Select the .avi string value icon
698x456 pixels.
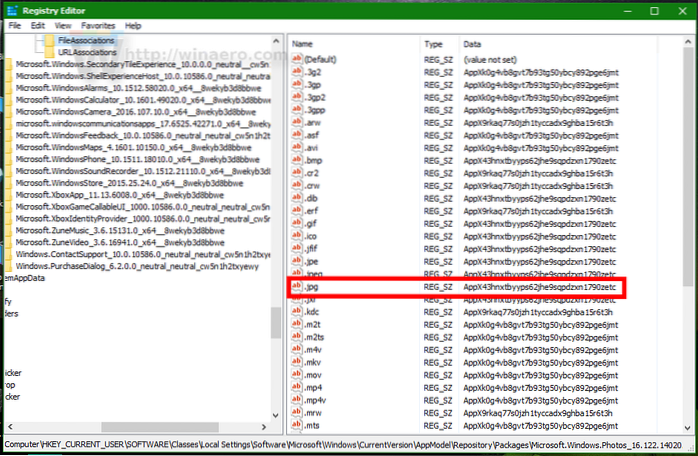pyautogui.click(x=297, y=146)
